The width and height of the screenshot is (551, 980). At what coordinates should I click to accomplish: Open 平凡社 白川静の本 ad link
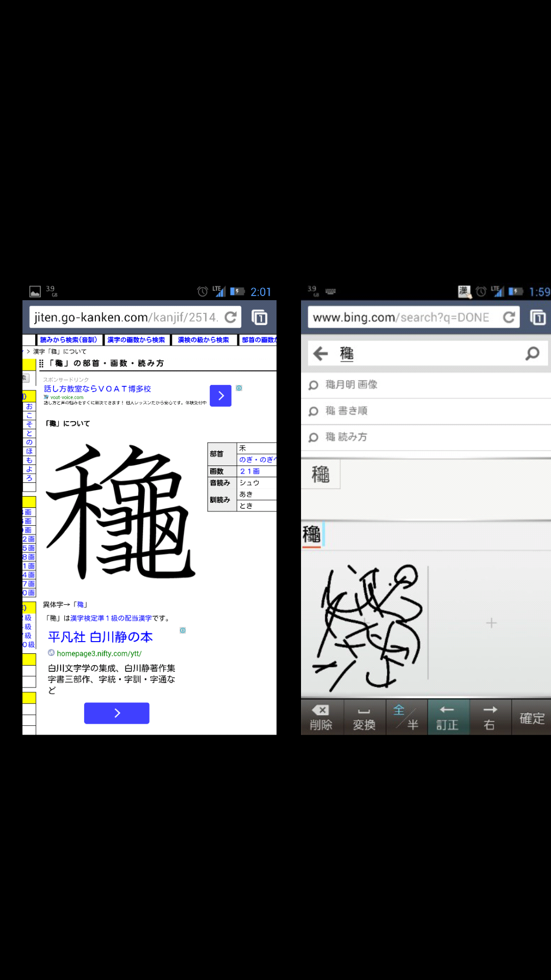coord(101,637)
